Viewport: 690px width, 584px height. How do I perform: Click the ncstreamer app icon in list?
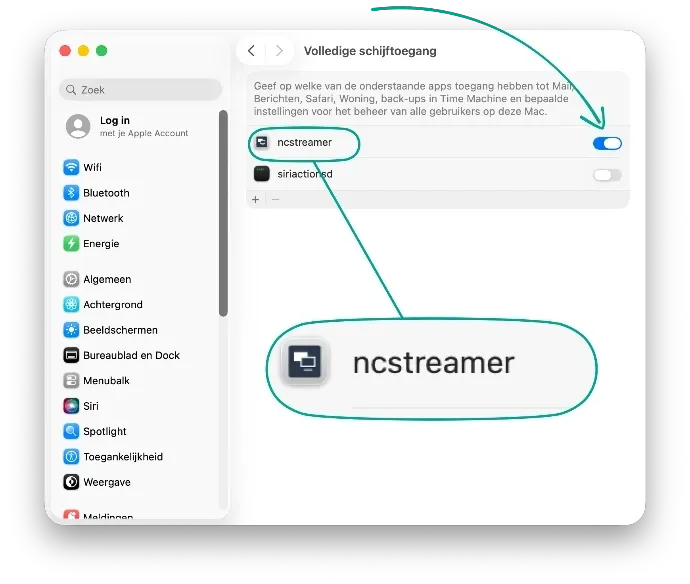[x=262, y=142]
